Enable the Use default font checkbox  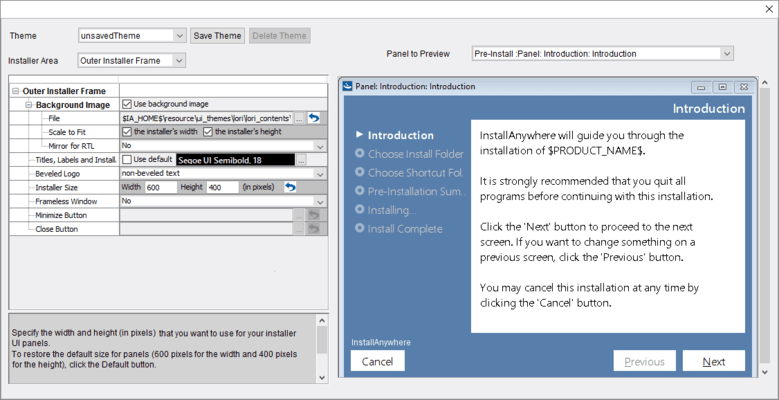(127, 160)
